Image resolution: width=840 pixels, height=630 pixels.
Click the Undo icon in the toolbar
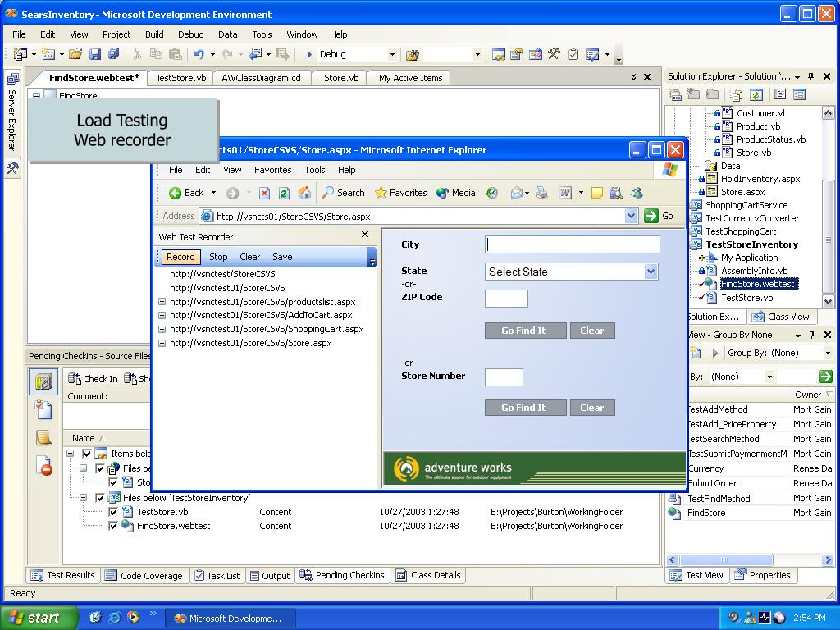click(199, 54)
